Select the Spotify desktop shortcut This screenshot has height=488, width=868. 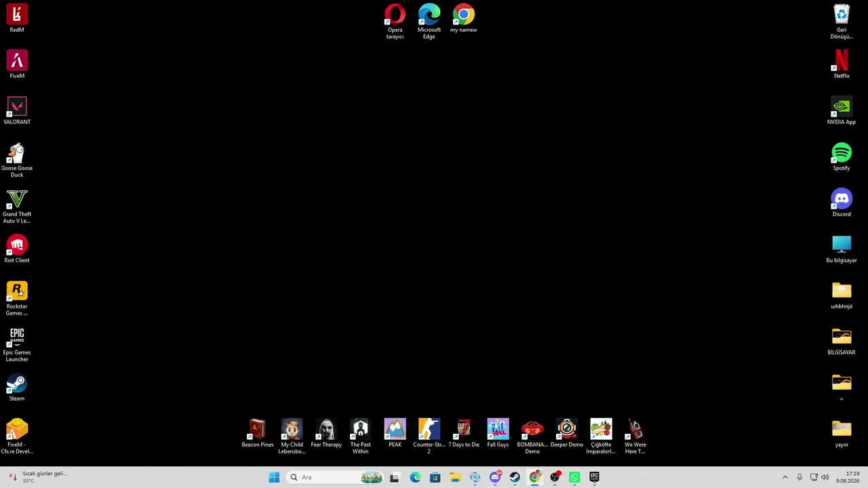click(842, 157)
